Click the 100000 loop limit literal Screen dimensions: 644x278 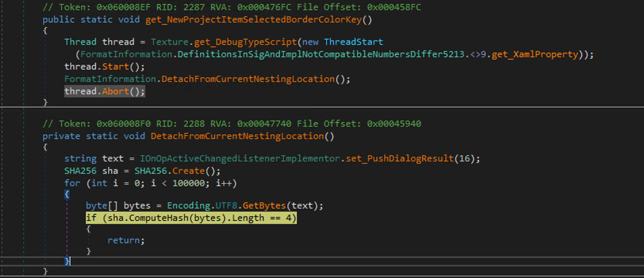189,183
